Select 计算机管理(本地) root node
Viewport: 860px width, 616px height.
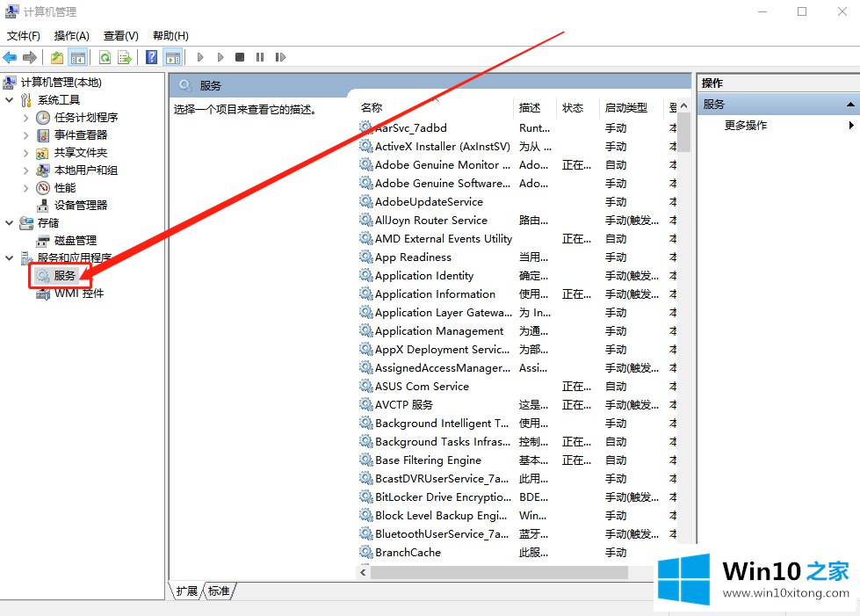(61, 83)
